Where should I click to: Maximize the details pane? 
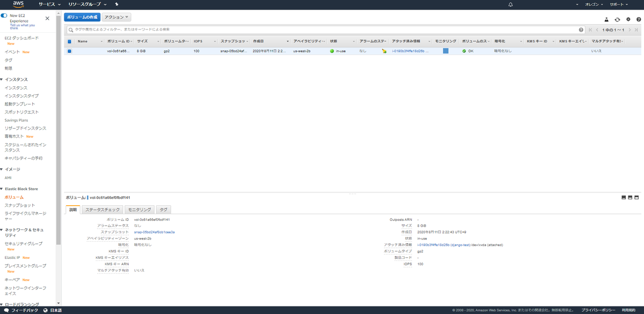pyautogui.click(x=636, y=197)
